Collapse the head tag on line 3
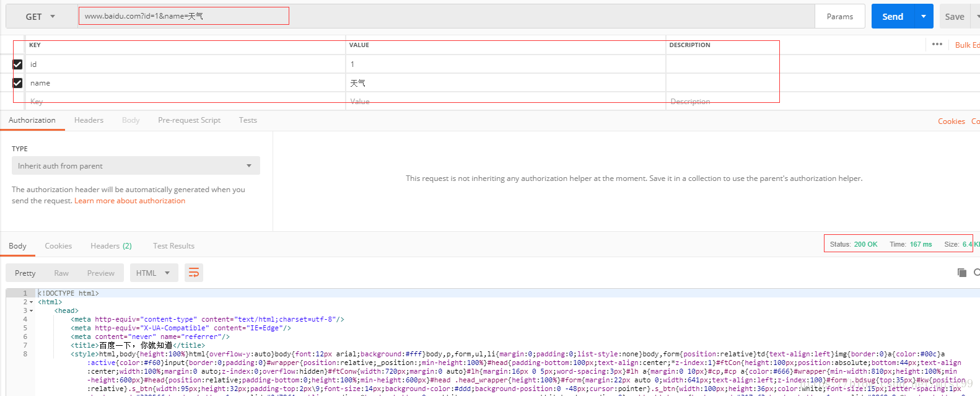 coord(32,311)
